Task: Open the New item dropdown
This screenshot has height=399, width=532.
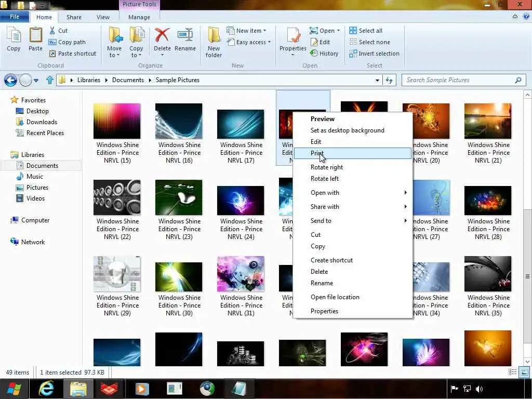Action: [264, 31]
